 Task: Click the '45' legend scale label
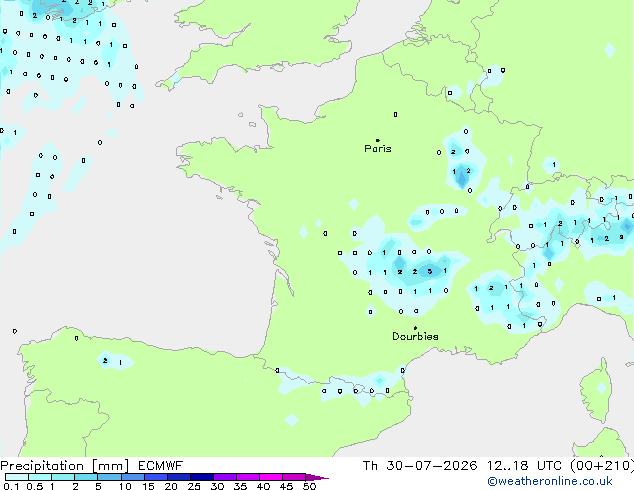coord(286,486)
